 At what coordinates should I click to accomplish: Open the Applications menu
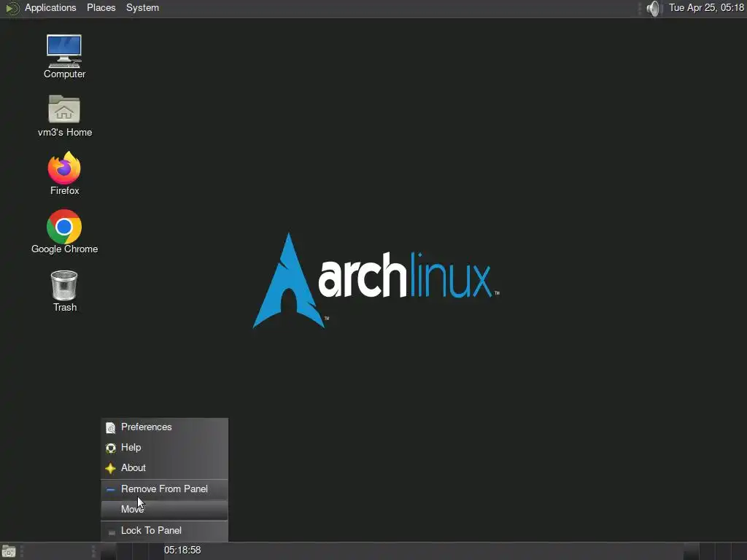click(x=50, y=8)
